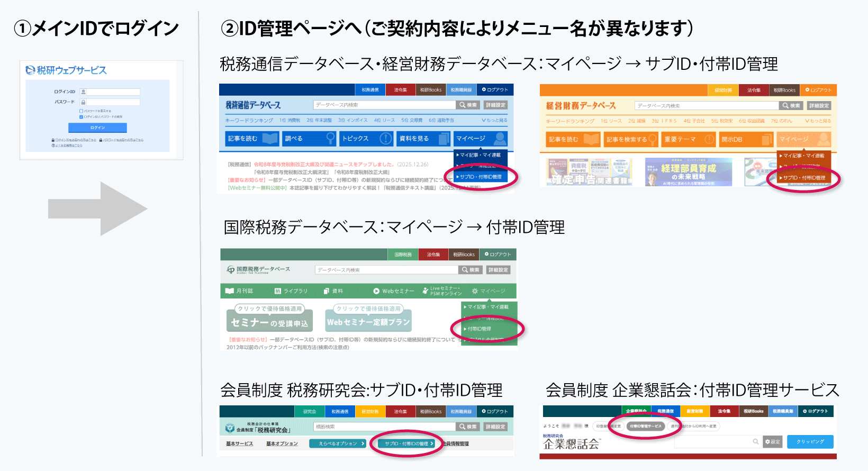Click 横断検索 field in 税務研究会 page
This screenshot has height=471, width=868.
[385, 427]
